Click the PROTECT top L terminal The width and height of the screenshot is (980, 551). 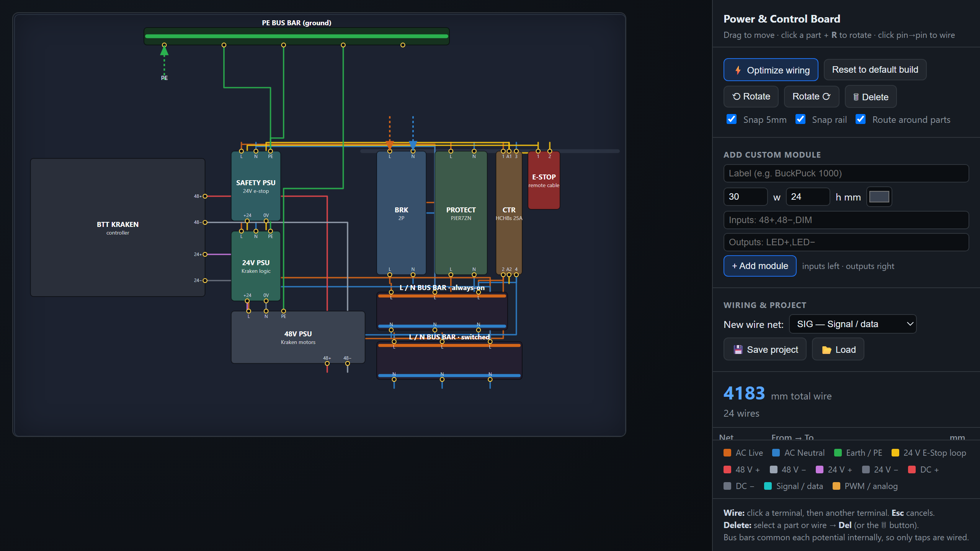451,151
